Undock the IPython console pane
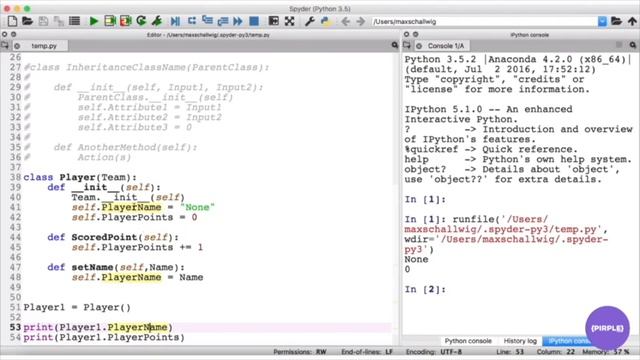 pos(415,35)
